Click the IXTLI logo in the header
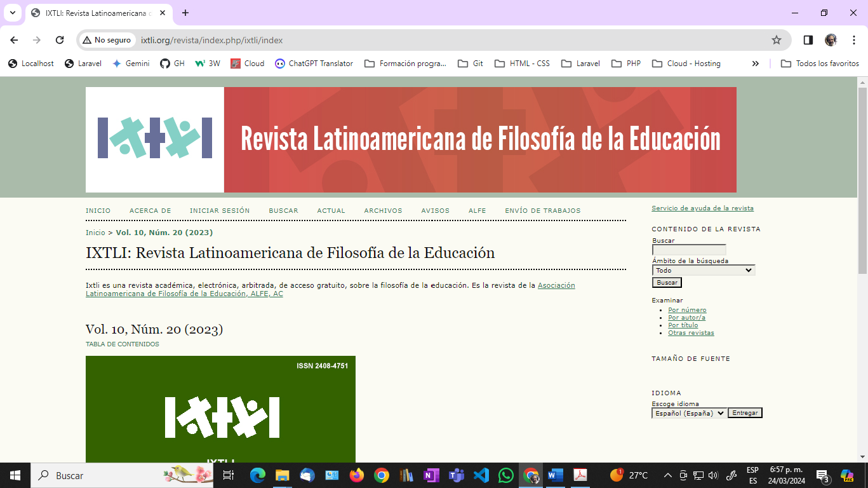This screenshot has width=868, height=488. pyautogui.click(x=155, y=138)
